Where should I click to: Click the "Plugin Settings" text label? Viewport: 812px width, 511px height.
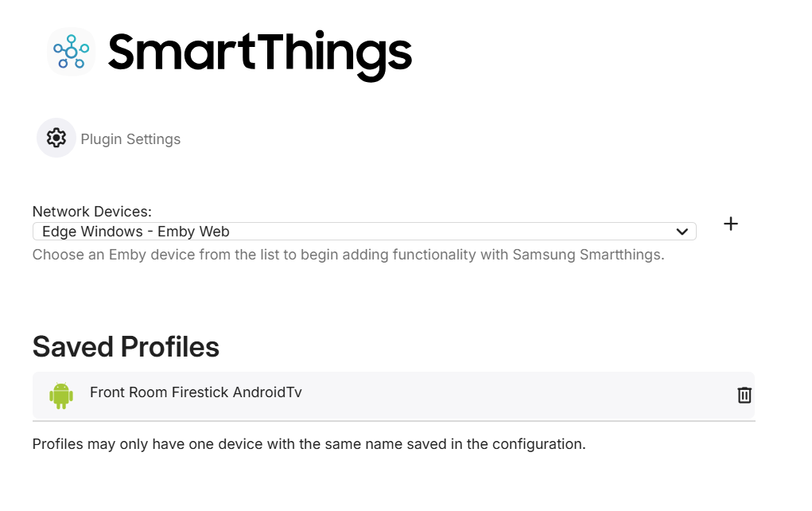(130, 139)
